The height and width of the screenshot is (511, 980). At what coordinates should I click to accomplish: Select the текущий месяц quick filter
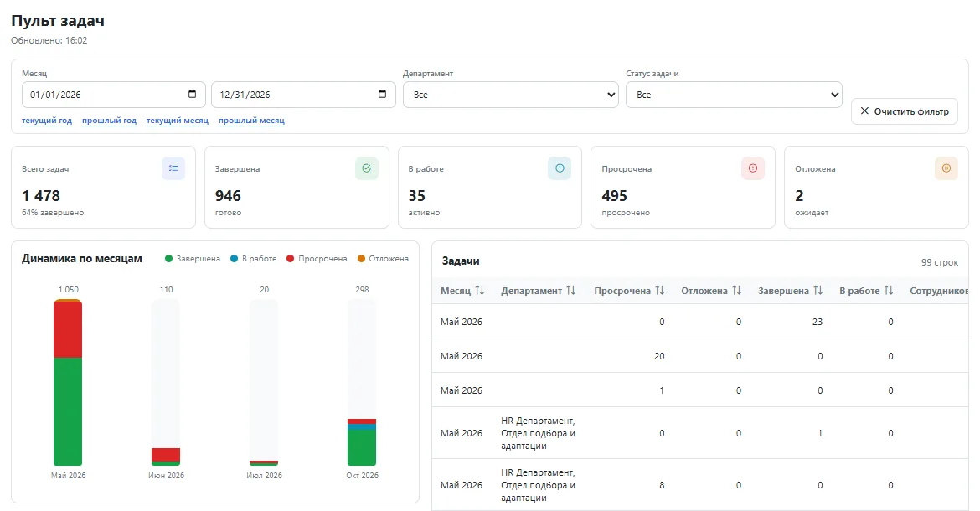coord(178,121)
